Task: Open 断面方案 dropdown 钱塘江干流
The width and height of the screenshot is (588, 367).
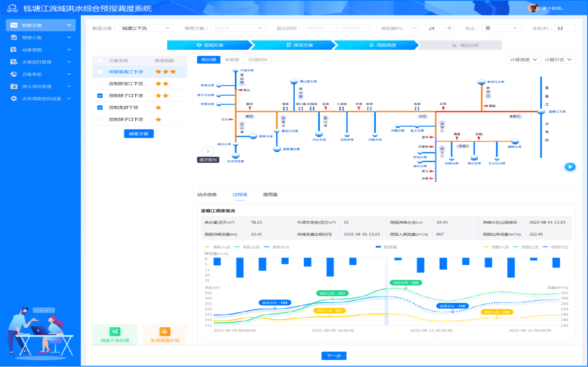Action: (x=146, y=28)
